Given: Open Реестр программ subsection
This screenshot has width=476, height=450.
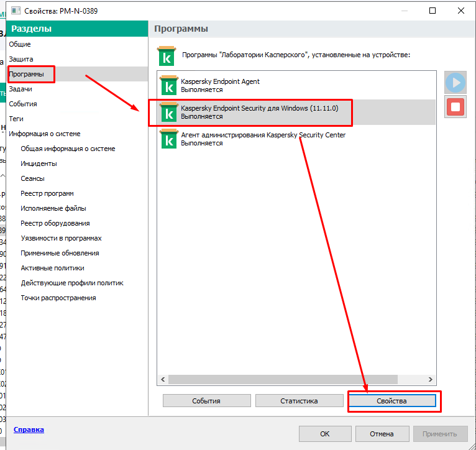Looking at the screenshot, I should coord(47,193).
